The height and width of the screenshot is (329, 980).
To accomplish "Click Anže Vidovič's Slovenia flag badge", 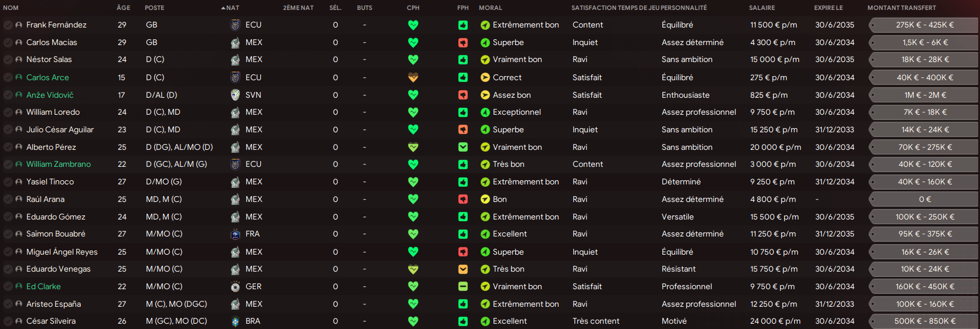I will 235,95.
